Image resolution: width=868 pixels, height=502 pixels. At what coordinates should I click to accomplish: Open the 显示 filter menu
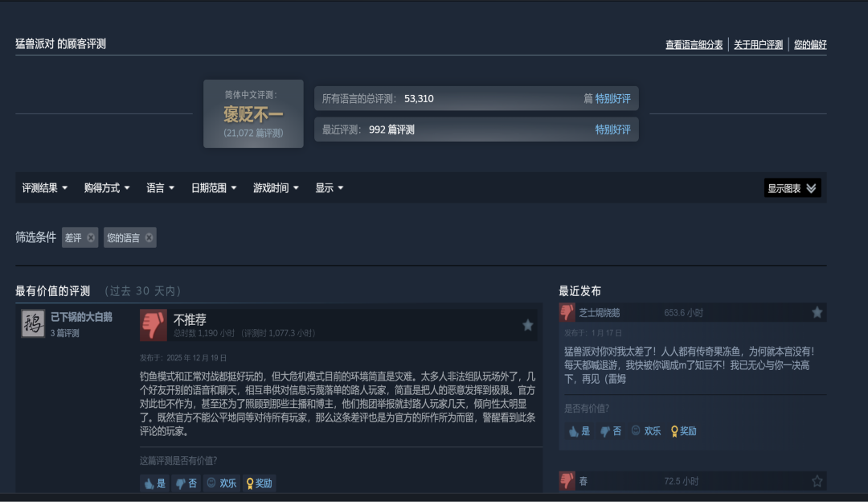tap(330, 187)
